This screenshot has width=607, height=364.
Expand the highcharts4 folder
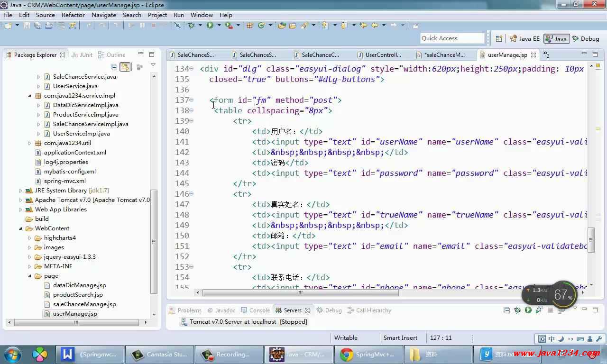(x=29, y=238)
